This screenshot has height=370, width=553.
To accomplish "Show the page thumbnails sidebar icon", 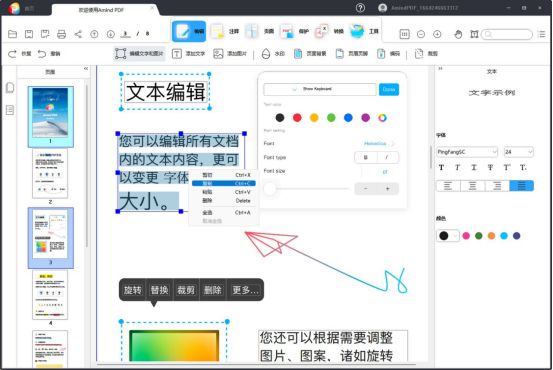I will pos(10,87).
